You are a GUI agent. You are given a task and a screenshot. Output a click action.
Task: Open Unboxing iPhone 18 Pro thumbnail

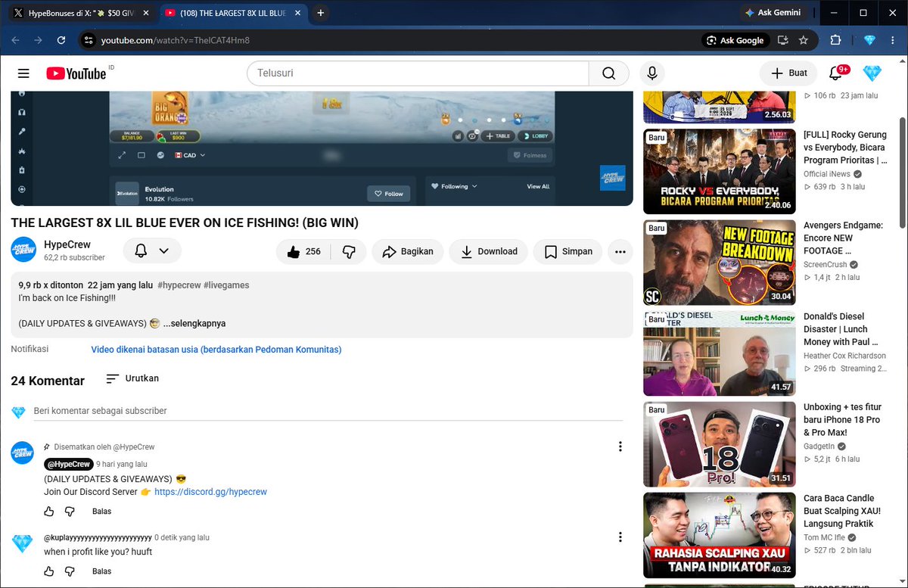(720, 444)
